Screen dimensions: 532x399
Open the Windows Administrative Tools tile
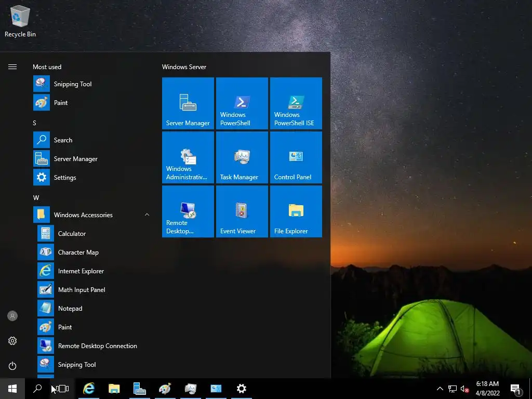coord(188,157)
